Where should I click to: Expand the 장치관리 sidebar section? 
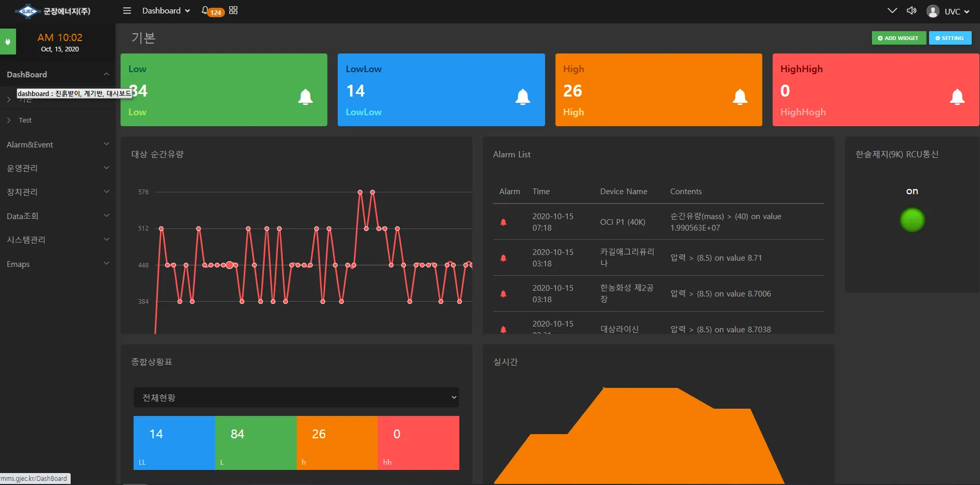[57, 192]
